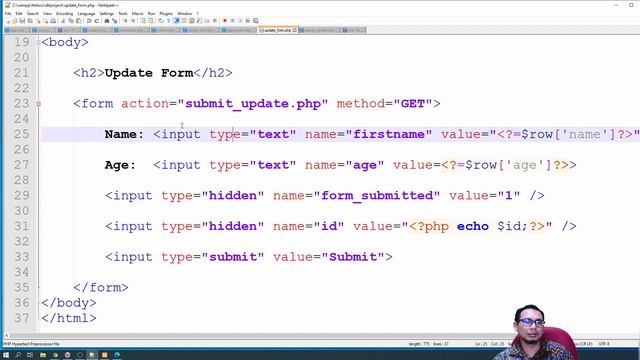Click the Redo toolbar icon

tap(97, 20)
